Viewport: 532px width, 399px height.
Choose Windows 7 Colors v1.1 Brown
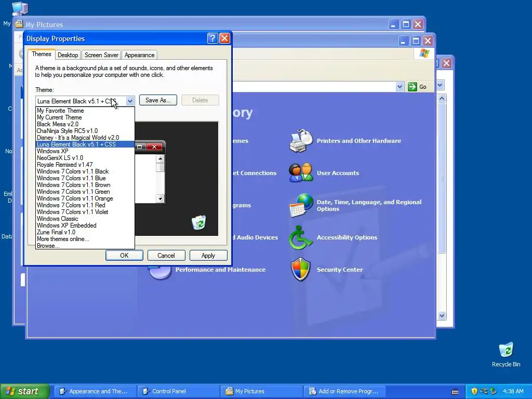coord(85,185)
